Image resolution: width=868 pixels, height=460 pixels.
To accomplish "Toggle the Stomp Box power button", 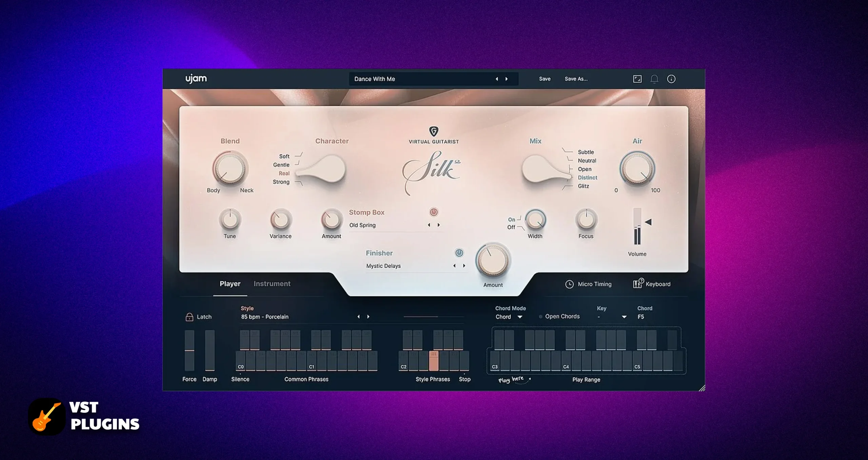I will click(x=433, y=212).
